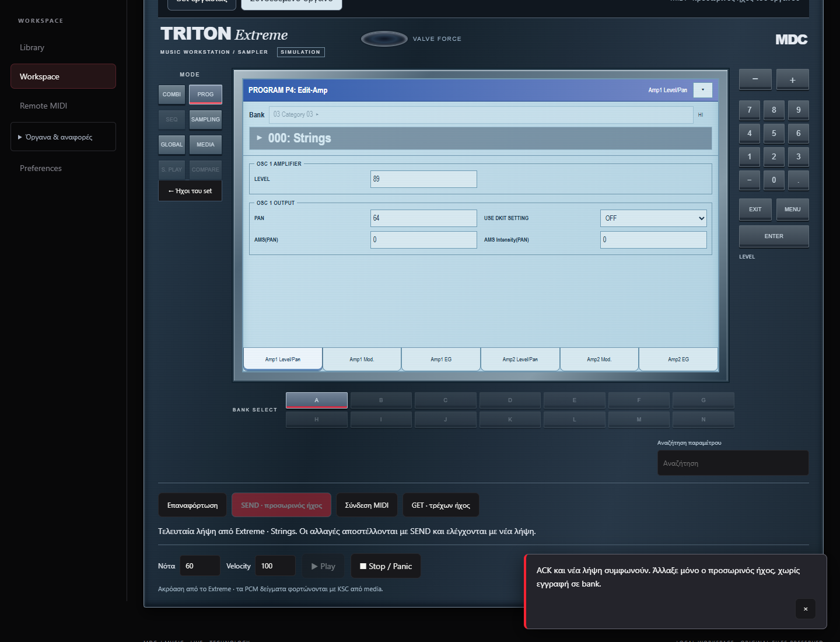Switch to Amp1 EG tab

tap(441, 360)
